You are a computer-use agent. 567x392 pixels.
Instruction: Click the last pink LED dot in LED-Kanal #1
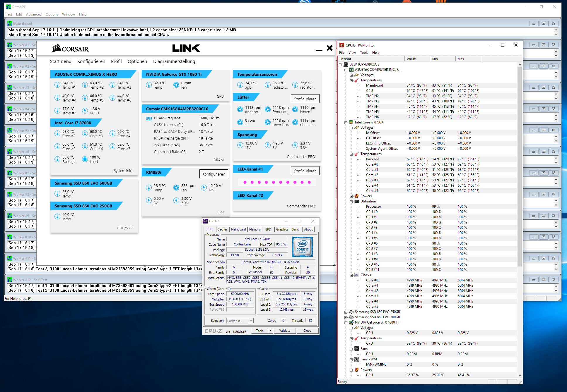(x=309, y=182)
